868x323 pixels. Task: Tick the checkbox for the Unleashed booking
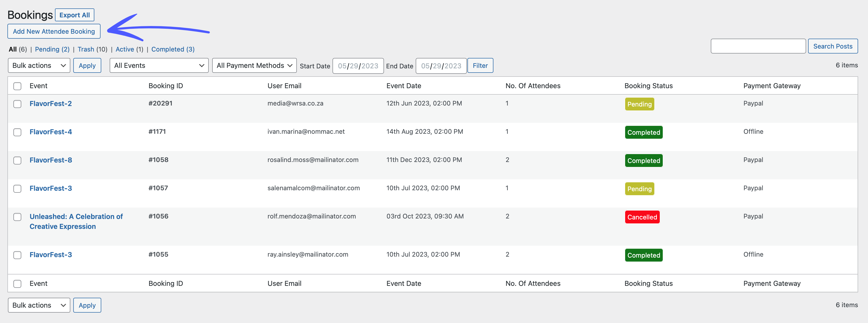[17, 217]
